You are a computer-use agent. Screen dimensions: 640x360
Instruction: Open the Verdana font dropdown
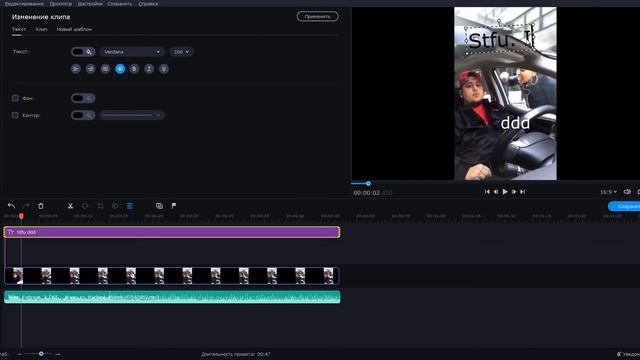tap(132, 52)
